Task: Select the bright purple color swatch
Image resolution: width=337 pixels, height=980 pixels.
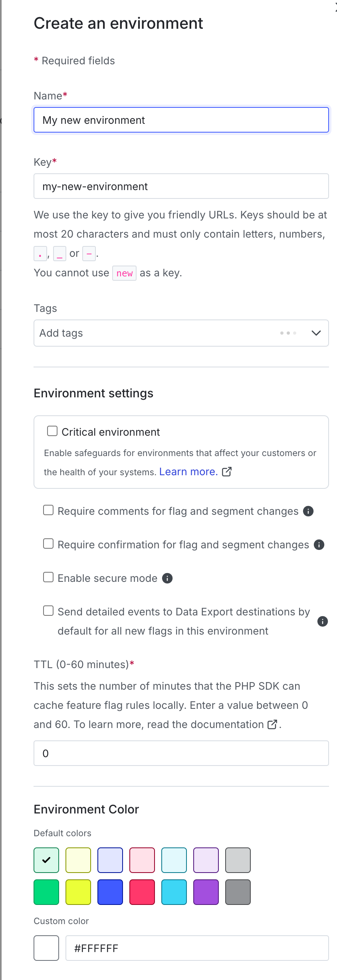Action: (x=206, y=892)
